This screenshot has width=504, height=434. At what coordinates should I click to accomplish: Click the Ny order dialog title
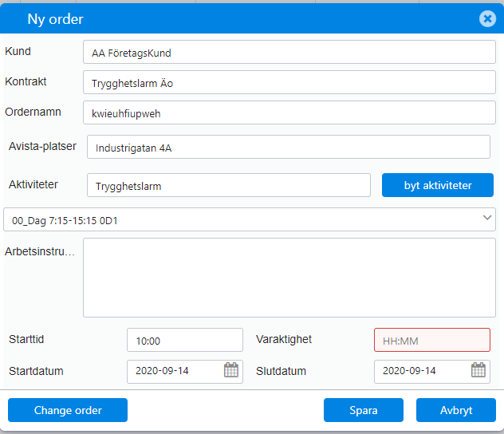pos(55,19)
